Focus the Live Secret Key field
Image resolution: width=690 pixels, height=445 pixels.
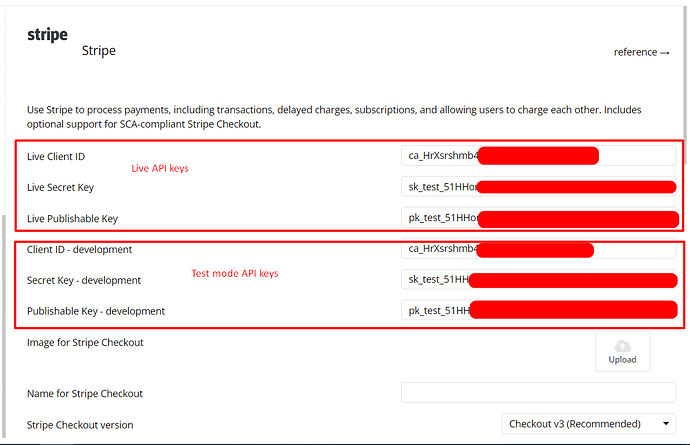click(x=538, y=187)
